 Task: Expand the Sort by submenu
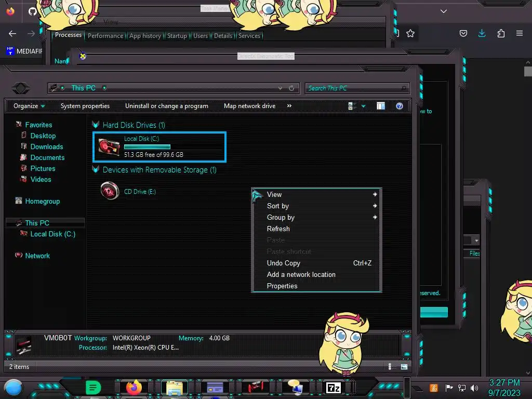tap(316, 206)
